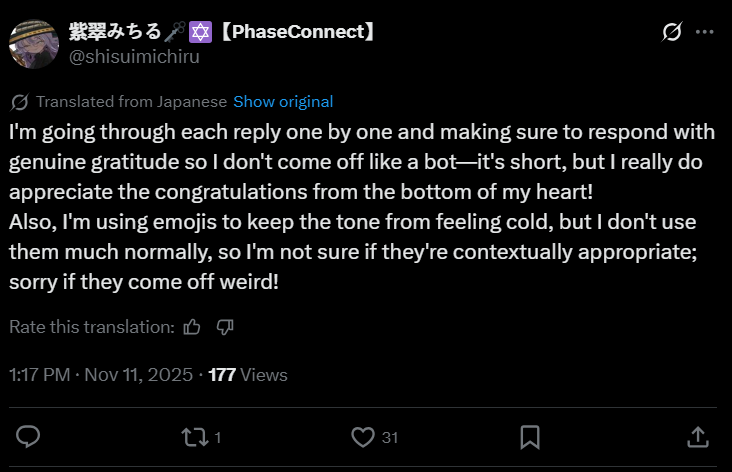732x472 pixels.
Task: Like the tweet with heart icon
Action: coord(364,437)
